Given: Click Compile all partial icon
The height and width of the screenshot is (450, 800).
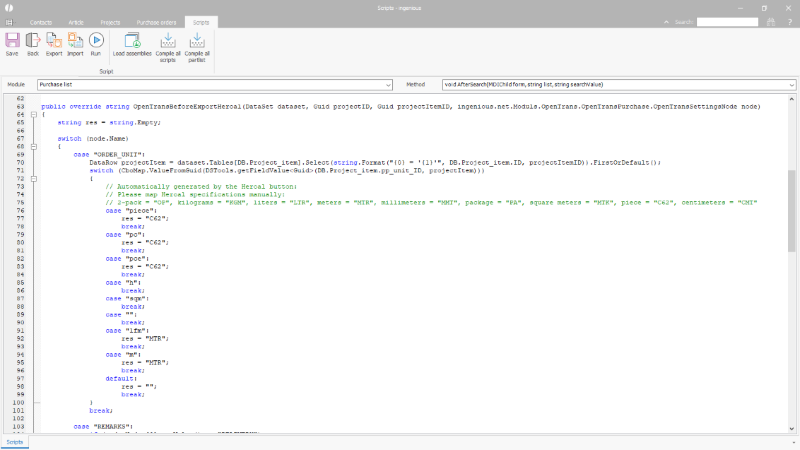Looking at the screenshot, I should (197, 41).
